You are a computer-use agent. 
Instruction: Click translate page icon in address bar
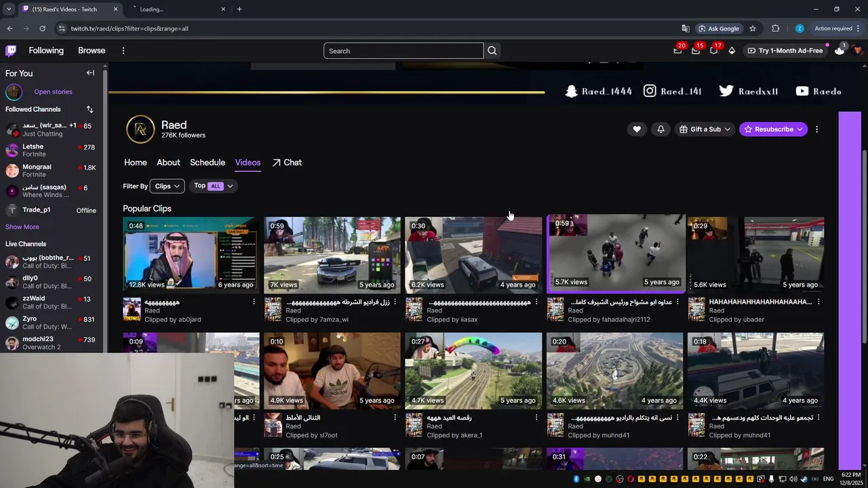point(686,28)
